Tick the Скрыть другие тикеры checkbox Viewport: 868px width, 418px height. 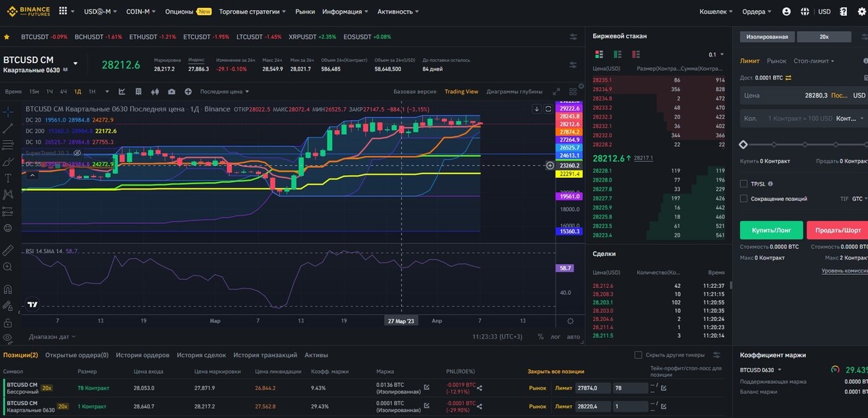click(x=638, y=355)
